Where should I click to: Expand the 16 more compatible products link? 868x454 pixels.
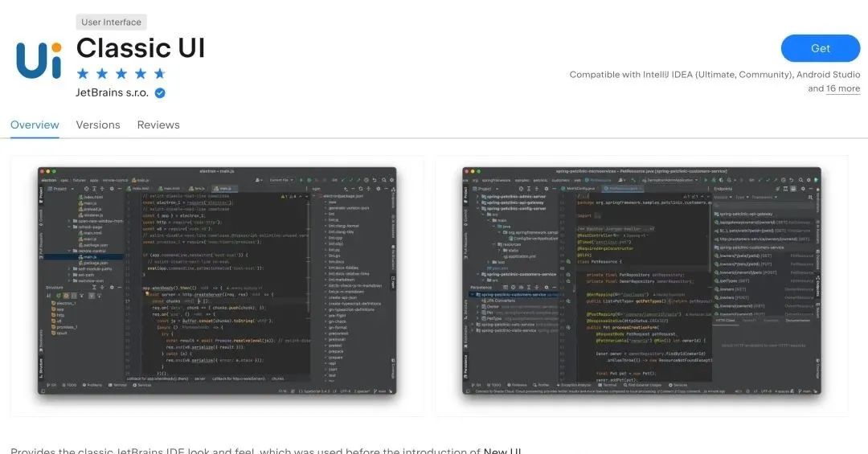click(x=843, y=88)
